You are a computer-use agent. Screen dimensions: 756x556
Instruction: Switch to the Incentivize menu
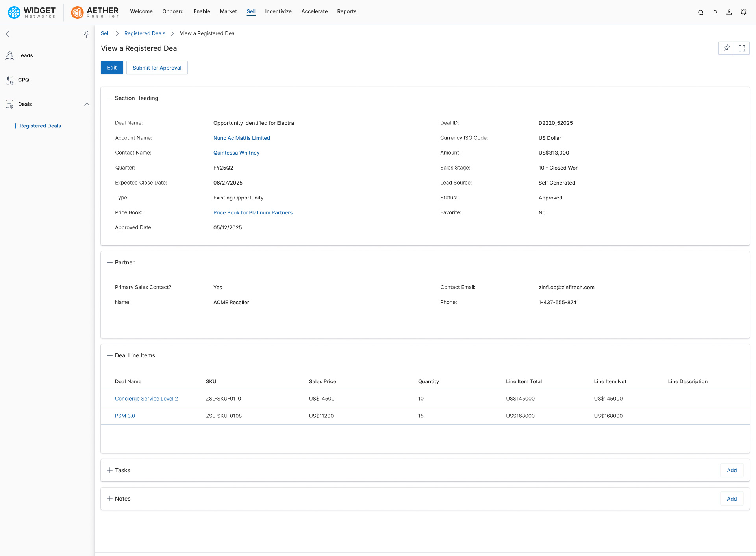coord(278,11)
